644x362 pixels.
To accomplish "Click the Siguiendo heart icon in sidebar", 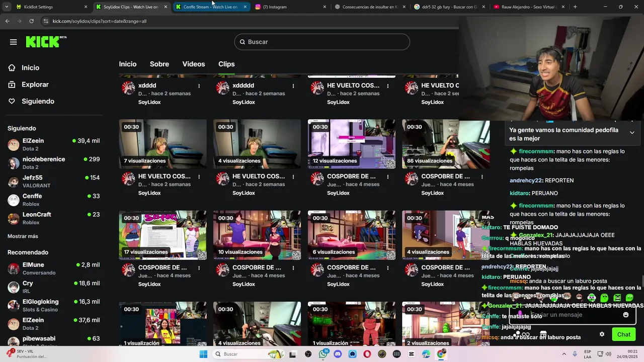I will click(12, 101).
